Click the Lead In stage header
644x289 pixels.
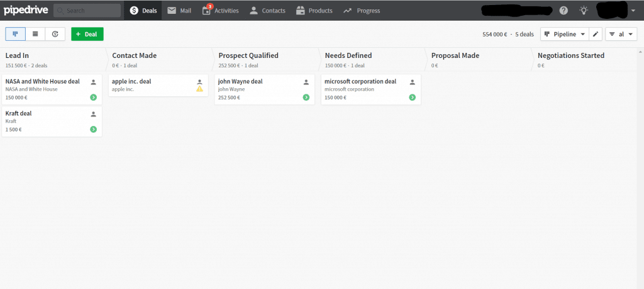(53, 60)
